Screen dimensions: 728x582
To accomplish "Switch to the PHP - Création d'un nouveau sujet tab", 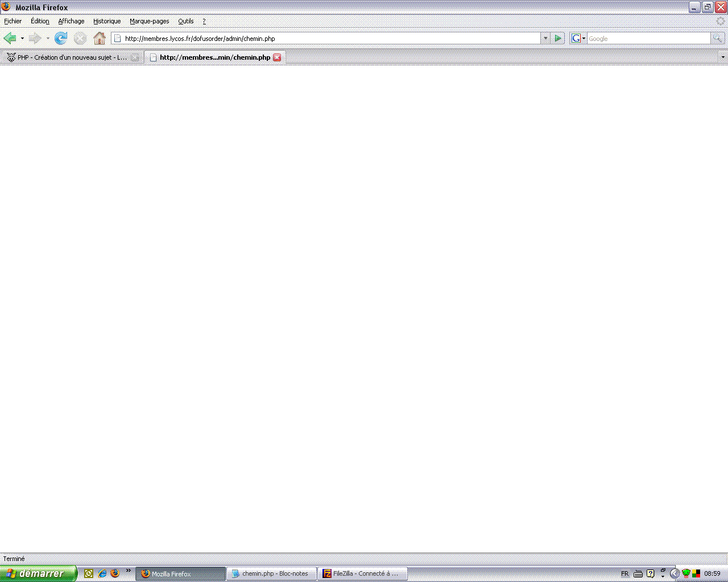I will 72,57.
